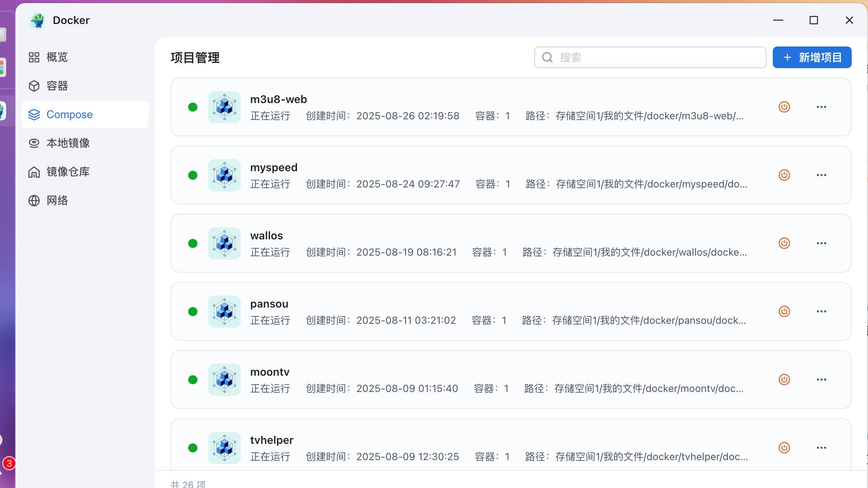Open the three-dot menu for moontv
Screen dimensions: 868x488
821,380
